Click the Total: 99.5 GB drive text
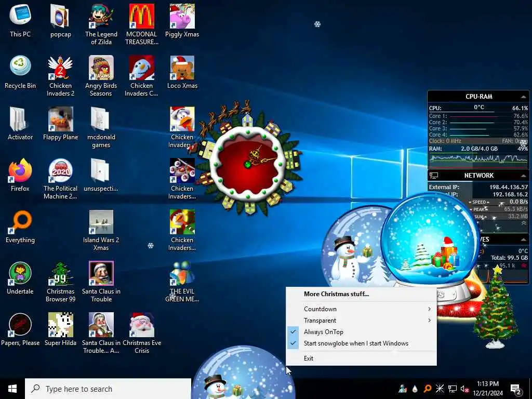This screenshot has height=399, width=532. coord(509,258)
